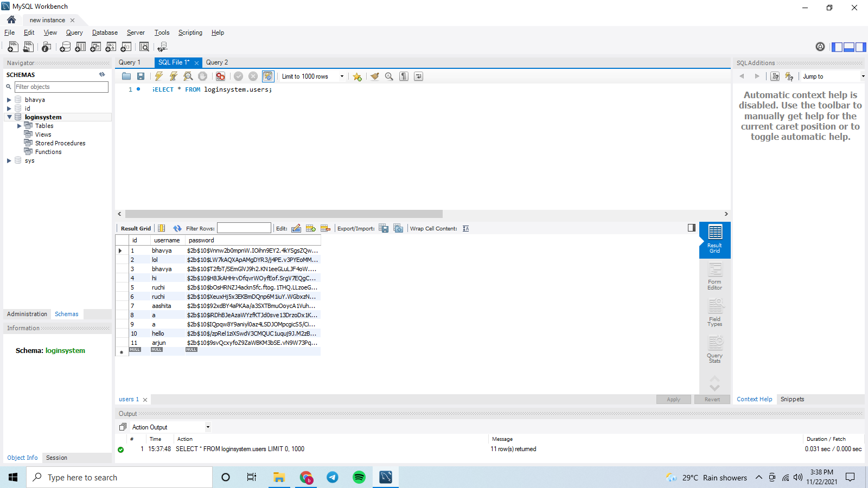Open the Form Editor view
Viewport: 868px width, 488px height.
click(x=715, y=277)
